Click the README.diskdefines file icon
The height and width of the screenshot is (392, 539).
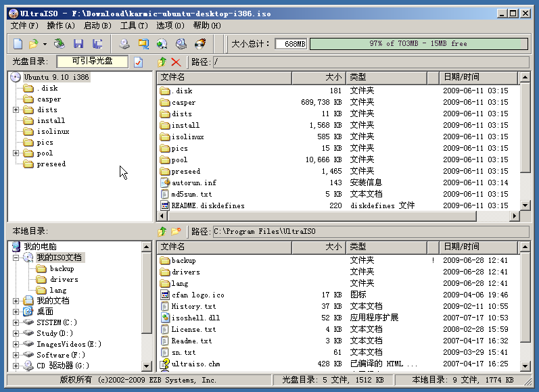click(165, 205)
